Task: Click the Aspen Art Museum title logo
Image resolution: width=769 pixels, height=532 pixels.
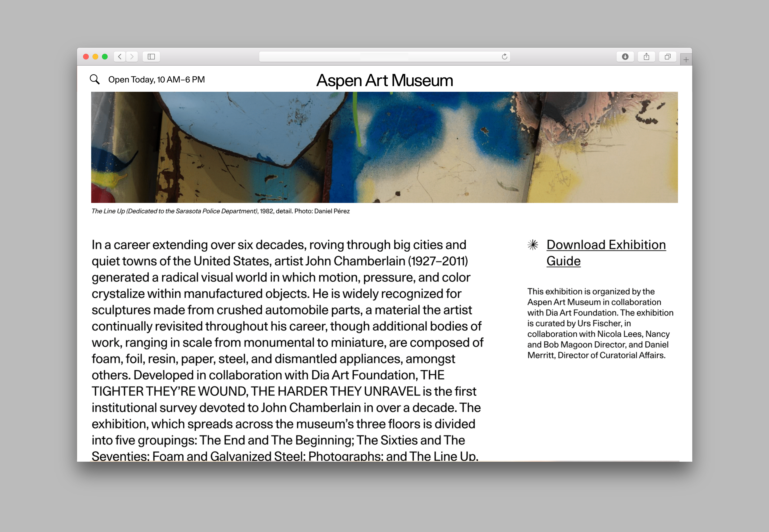Action: (x=384, y=80)
